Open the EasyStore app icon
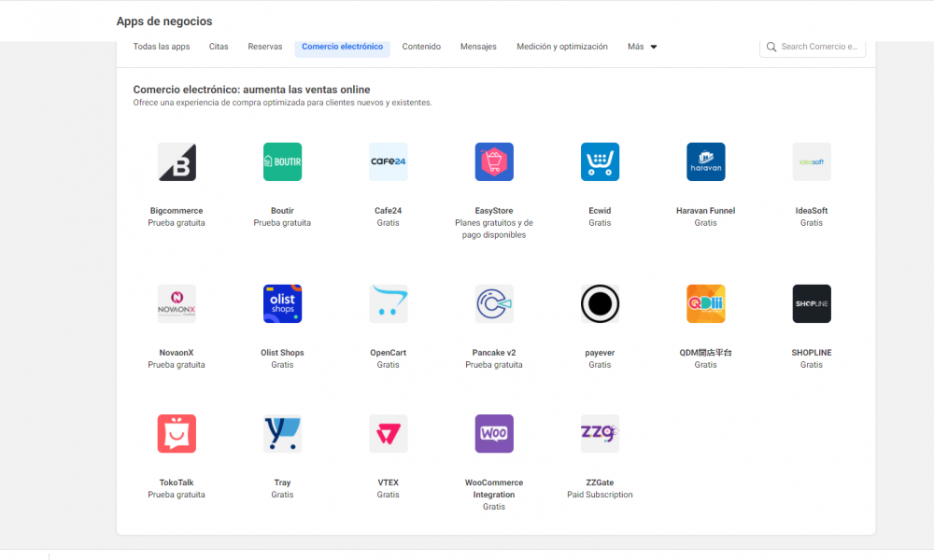Viewport: 934px width, 560px height. pyautogui.click(x=494, y=161)
